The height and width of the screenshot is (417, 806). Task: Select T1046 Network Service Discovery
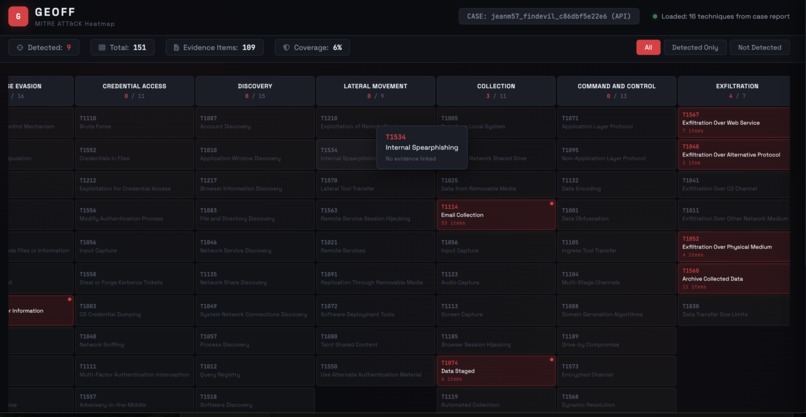[x=255, y=246]
